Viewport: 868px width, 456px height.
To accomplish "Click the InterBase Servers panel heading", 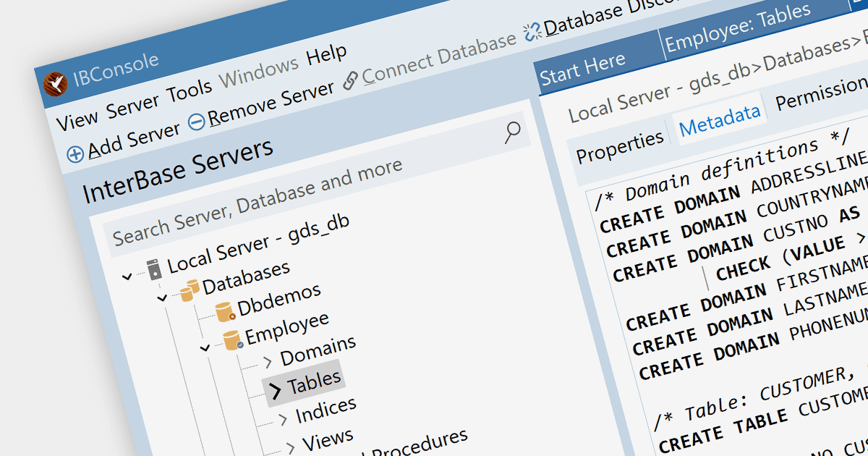I will 179,171.
